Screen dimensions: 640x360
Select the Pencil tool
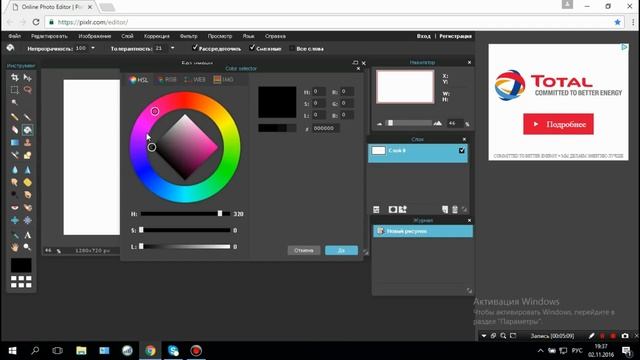pyautogui.click(x=15, y=117)
